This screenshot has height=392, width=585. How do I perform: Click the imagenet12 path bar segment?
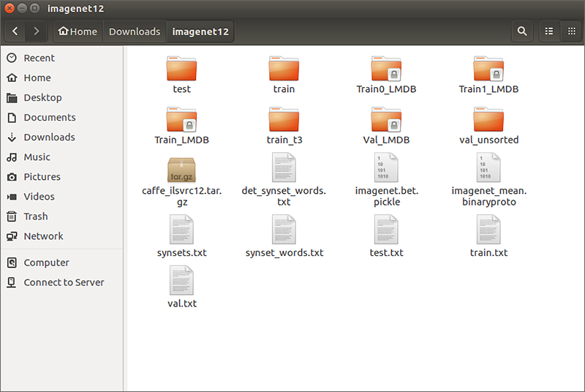pos(200,31)
